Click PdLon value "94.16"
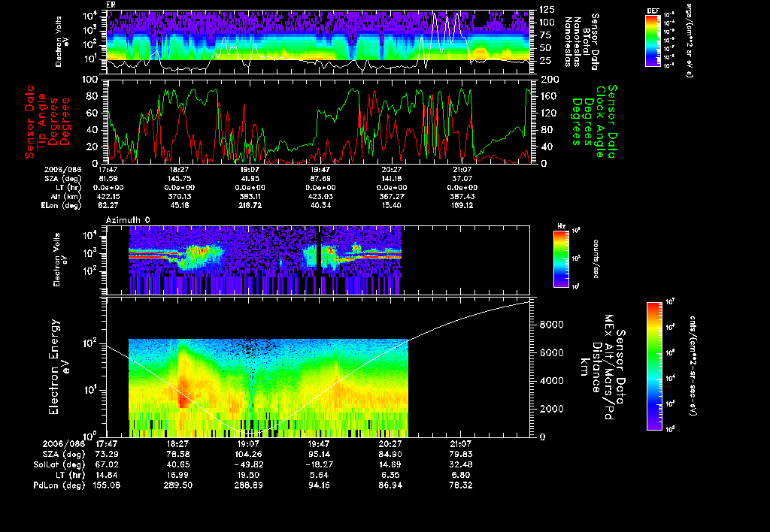Screen dimensions: 770x532 point(319,485)
